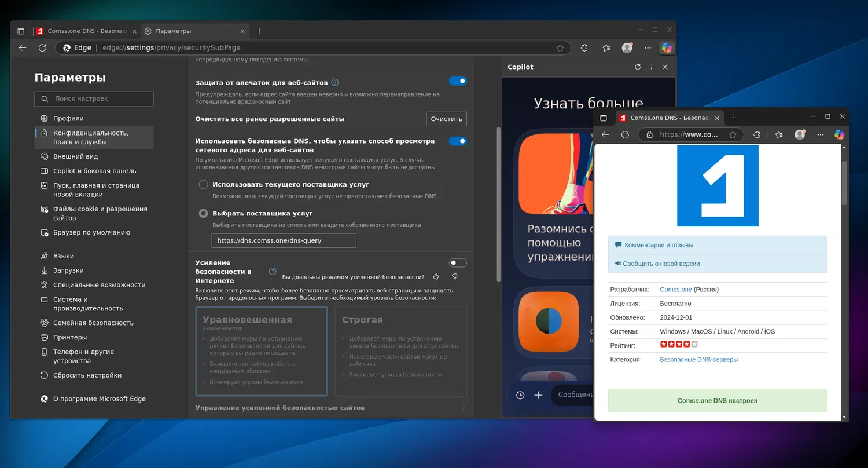Bookmark the settings page with the star
The height and width of the screenshot is (468, 868).
point(560,48)
